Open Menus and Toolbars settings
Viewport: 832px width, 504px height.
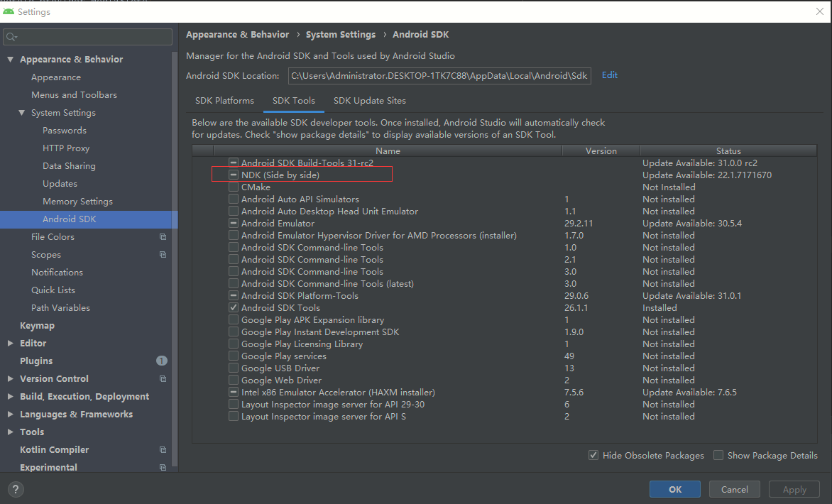click(74, 95)
